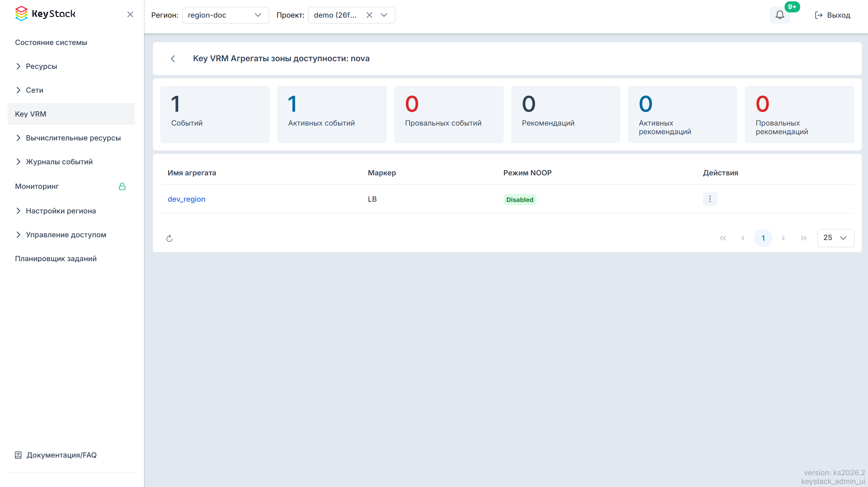The height and width of the screenshot is (487, 868).
Task: Select page 1 in pagination
Action: (763, 238)
